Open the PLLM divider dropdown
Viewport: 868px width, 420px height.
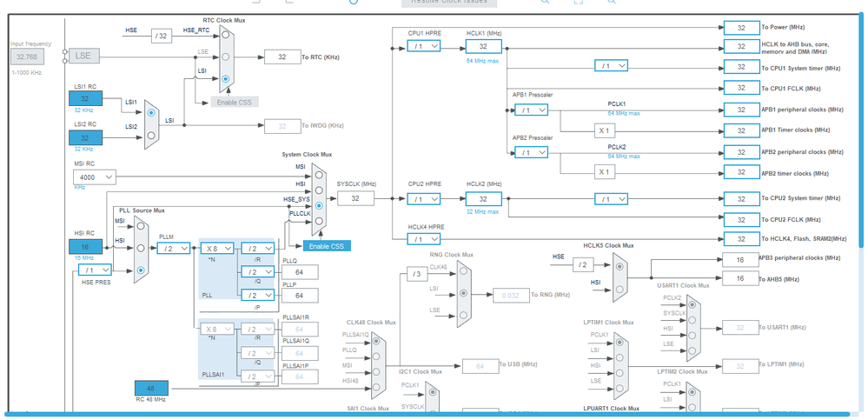[x=174, y=248]
